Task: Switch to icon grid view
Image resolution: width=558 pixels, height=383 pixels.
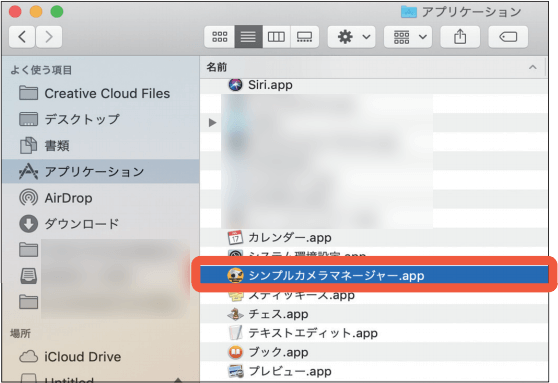Action: point(220,37)
